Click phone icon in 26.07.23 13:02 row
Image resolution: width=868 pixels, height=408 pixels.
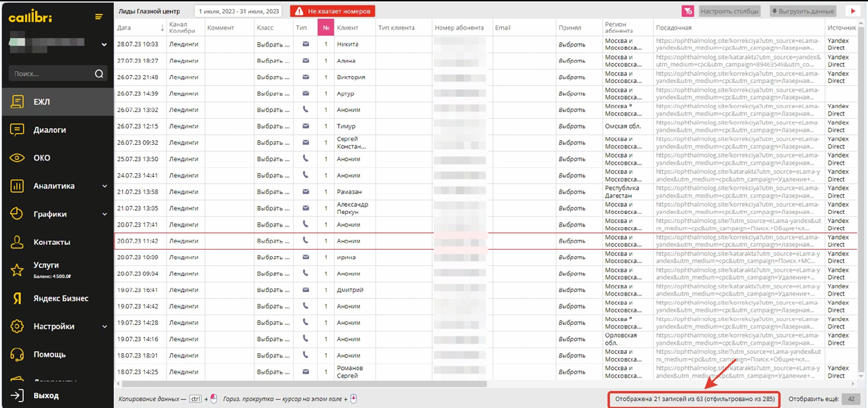306,110
